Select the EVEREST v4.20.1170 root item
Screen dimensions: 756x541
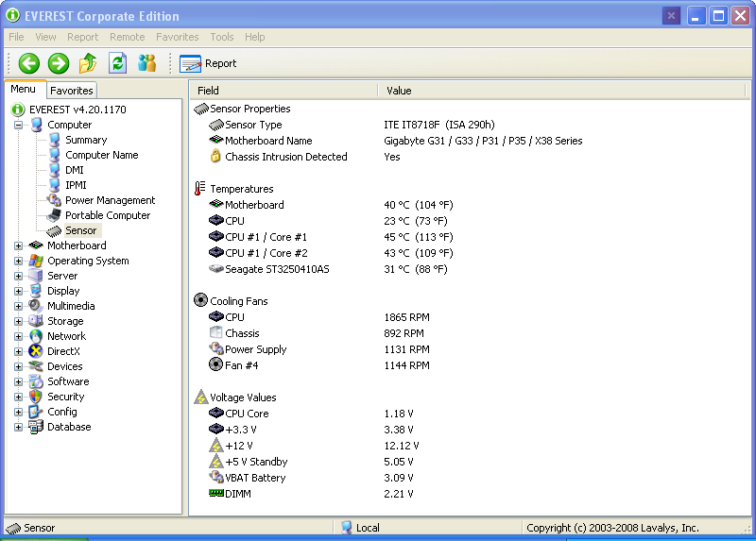[x=77, y=110]
